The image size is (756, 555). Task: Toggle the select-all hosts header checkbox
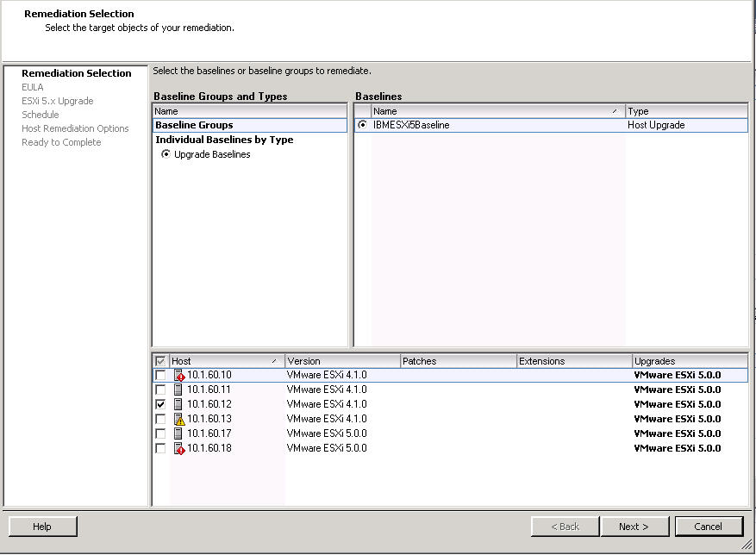coord(160,361)
